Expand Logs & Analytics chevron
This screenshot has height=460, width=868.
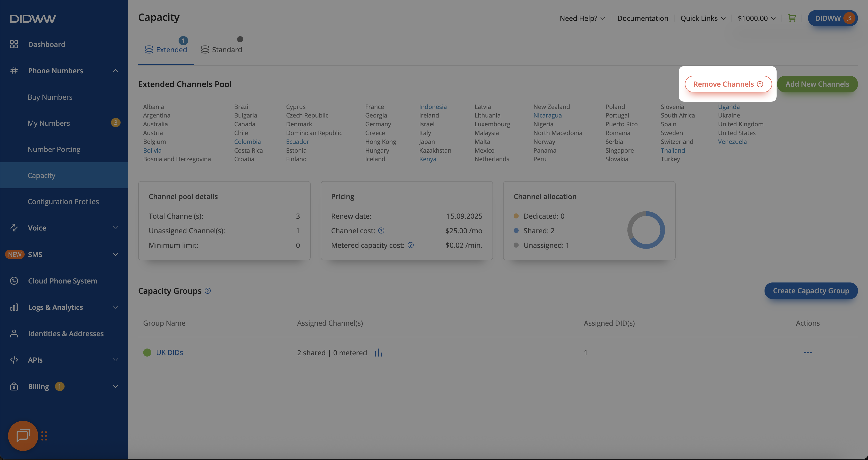coord(115,307)
